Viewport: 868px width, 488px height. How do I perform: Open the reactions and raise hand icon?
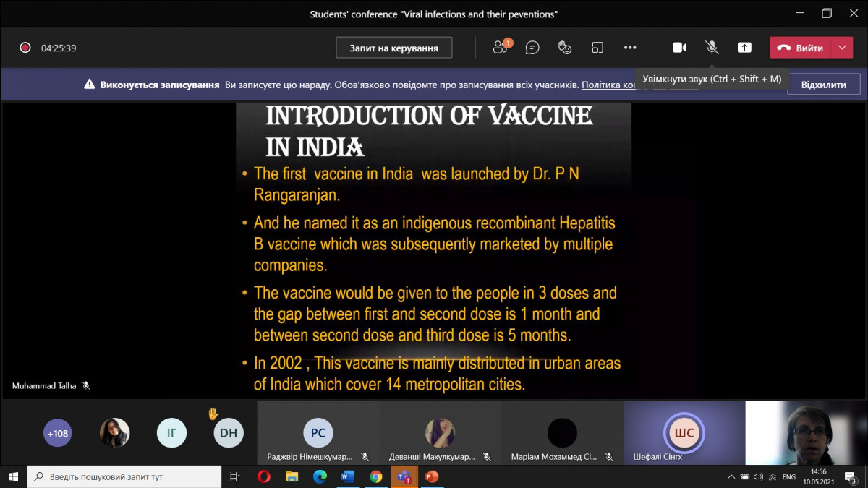565,48
